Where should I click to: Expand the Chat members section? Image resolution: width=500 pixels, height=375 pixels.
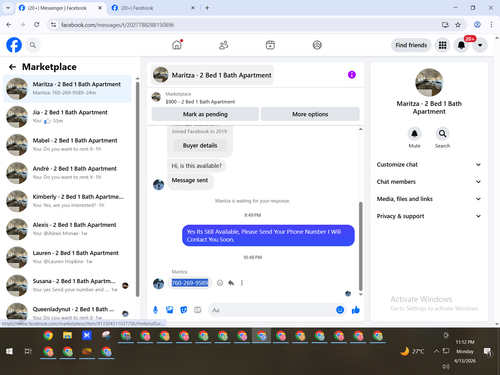click(429, 182)
